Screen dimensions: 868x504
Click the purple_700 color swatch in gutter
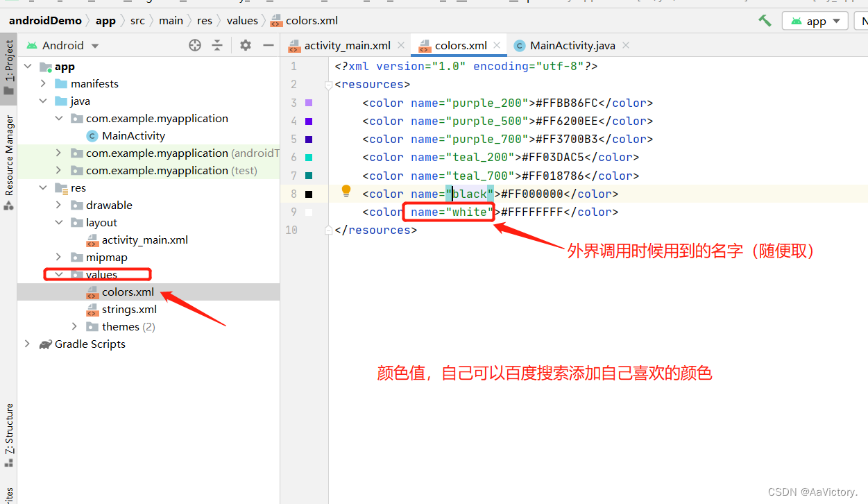point(309,139)
